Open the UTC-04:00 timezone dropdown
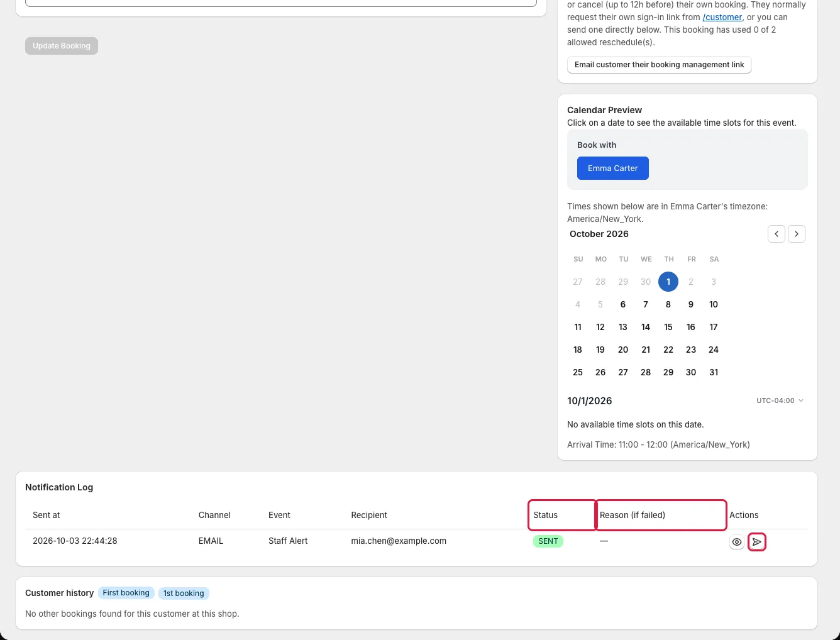The width and height of the screenshot is (840, 640). pyautogui.click(x=780, y=400)
